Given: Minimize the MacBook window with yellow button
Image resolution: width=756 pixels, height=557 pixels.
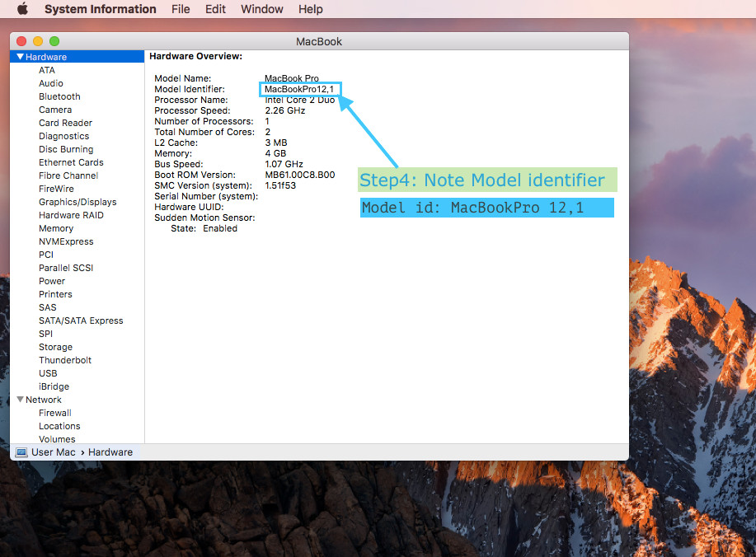Looking at the screenshot, I should coord(38,41).
